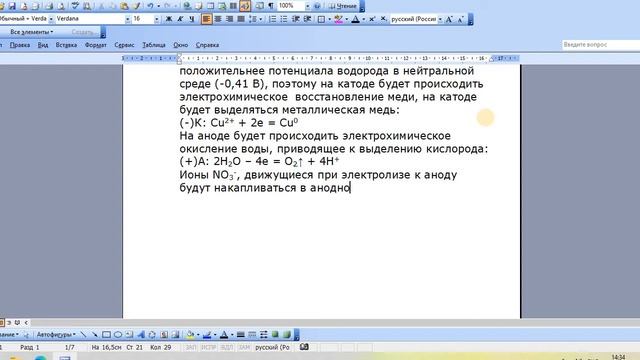Click the Insert Table icon
Image resolution: width=640 pixels, height=360 pixels.
tap(211, 6)
